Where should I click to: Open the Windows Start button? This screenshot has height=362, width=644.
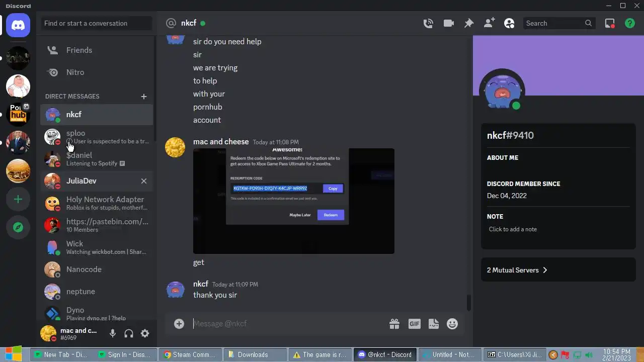tap(14, 354)
